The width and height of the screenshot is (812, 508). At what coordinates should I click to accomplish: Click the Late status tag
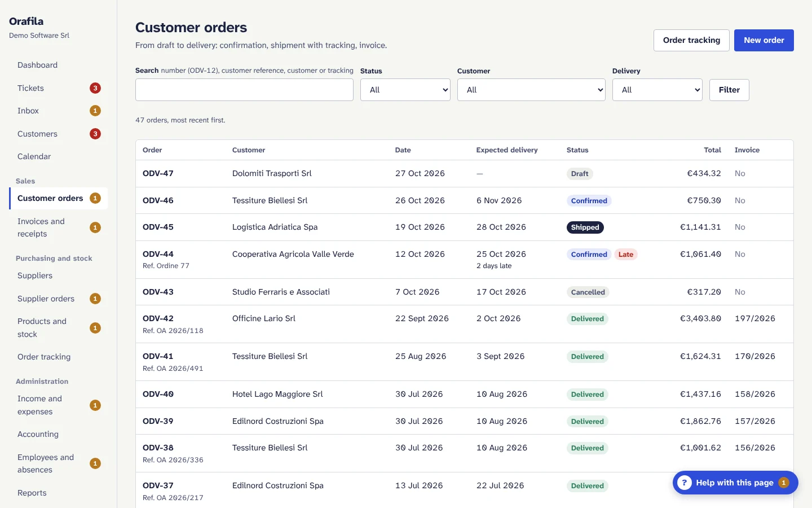point(626,255)
